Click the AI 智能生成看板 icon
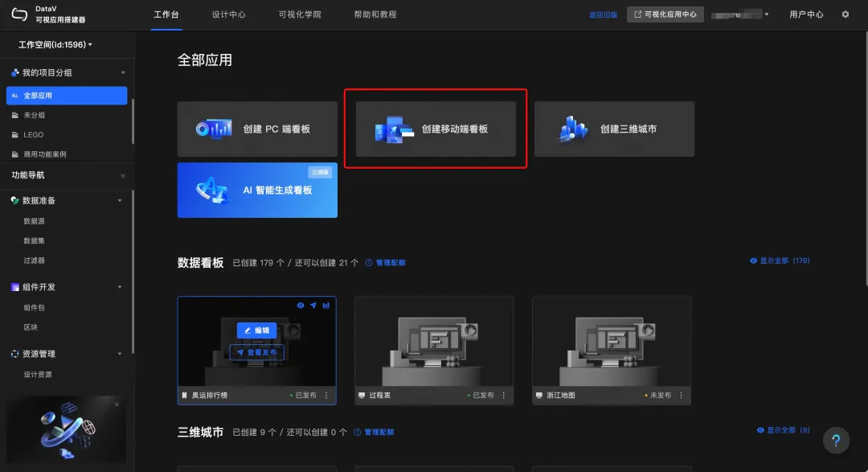This screenshot has width=868, height=472. point(213,190)
